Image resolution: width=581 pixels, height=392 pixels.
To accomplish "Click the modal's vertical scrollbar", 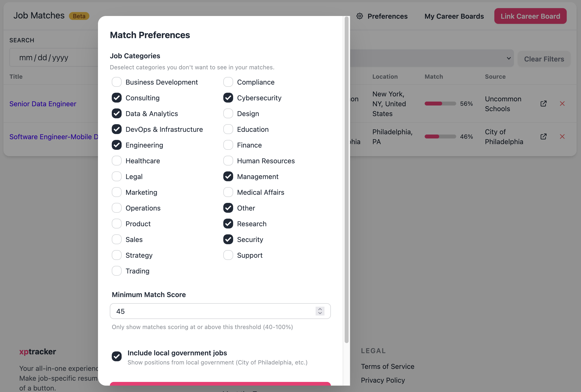I will point(346,180).
